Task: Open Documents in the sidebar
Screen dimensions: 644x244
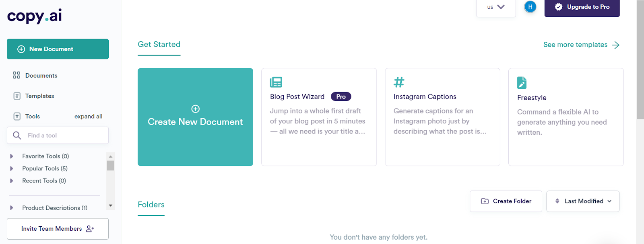Action: click(x=41, y=76)
